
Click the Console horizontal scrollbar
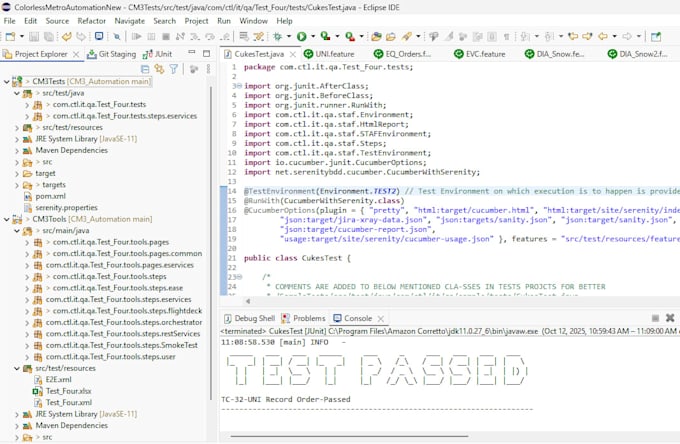(x=349, y=436)
